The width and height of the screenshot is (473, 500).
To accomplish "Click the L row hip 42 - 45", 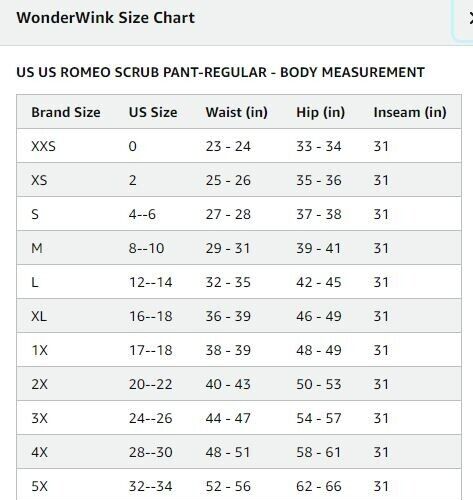I will (319, 282).
